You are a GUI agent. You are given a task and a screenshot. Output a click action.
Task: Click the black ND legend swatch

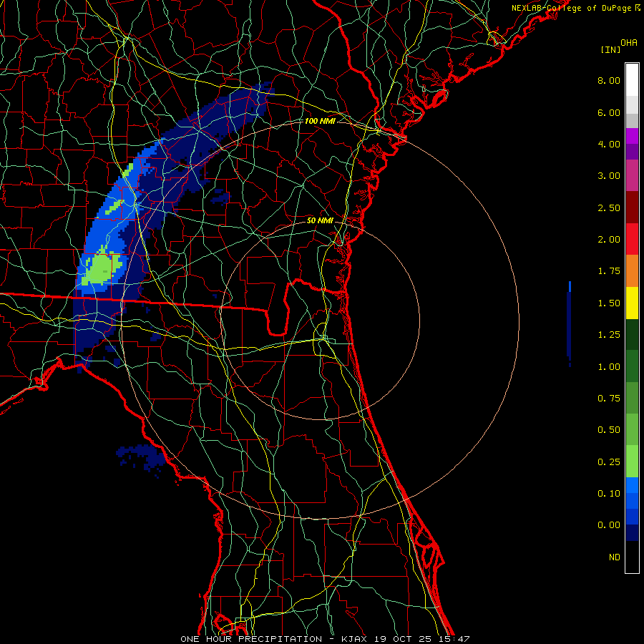tap(632, 557)
